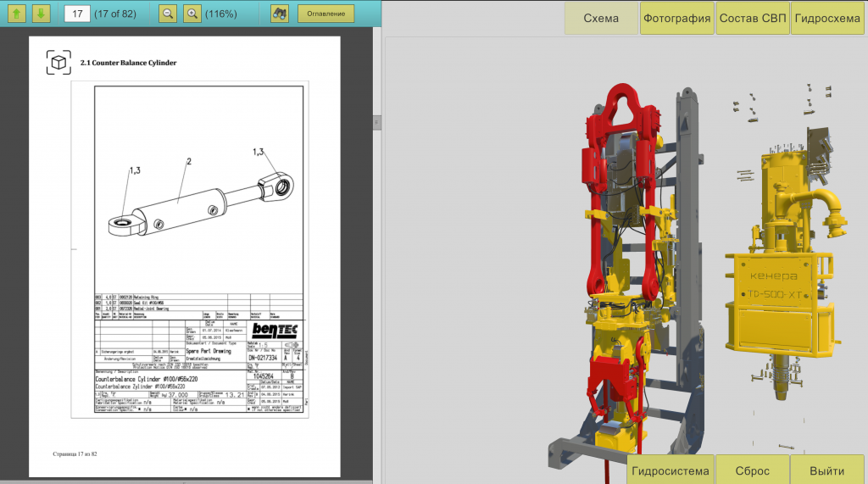This screenshot has width=868, height=484.
Task: Click the Сброс reset button
Action: point(753,470)
